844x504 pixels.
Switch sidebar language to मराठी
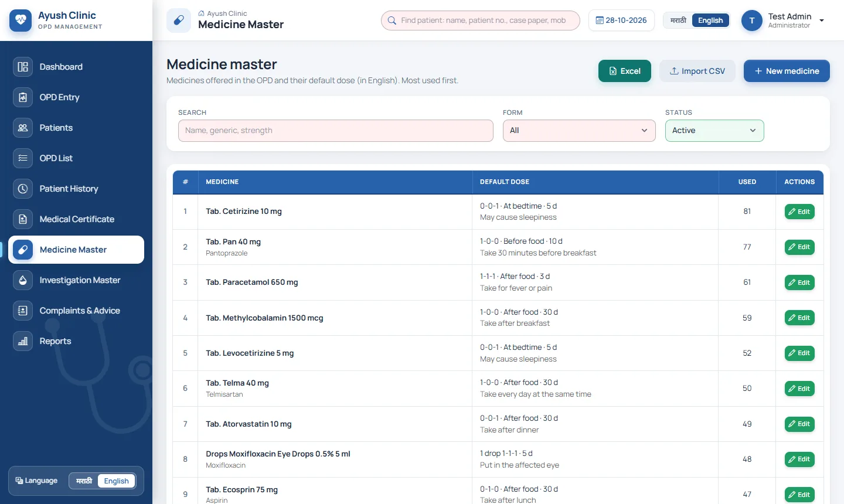tap(84, 481)
